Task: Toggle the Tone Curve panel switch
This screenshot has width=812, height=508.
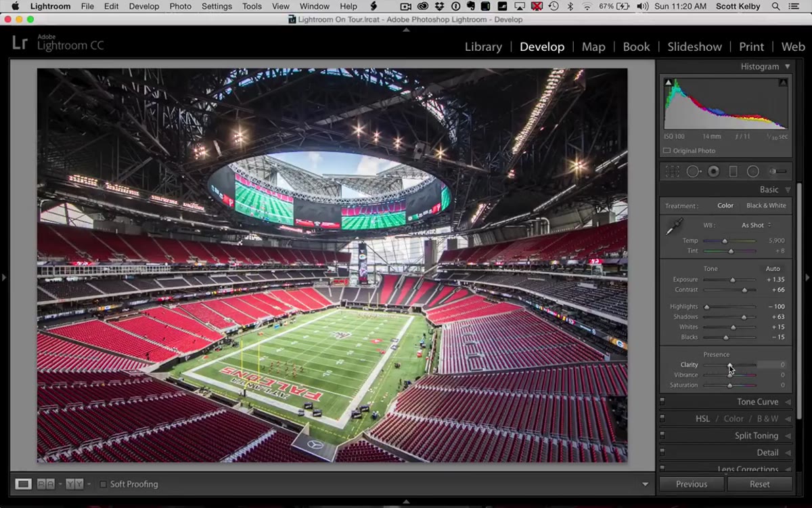Action: [662, 402]
